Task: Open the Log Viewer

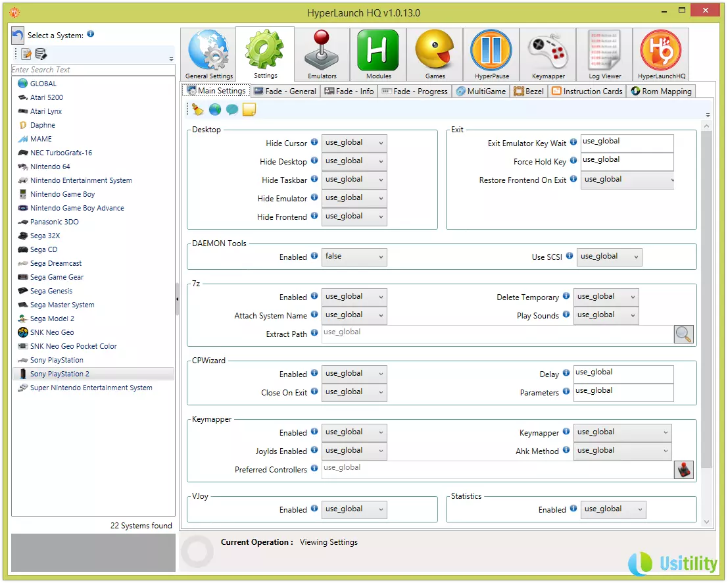Action: [x=604, y=55]
